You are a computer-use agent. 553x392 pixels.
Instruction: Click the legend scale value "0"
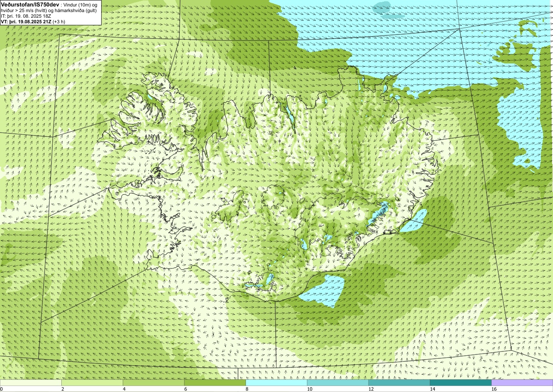[x=1, y=389]
